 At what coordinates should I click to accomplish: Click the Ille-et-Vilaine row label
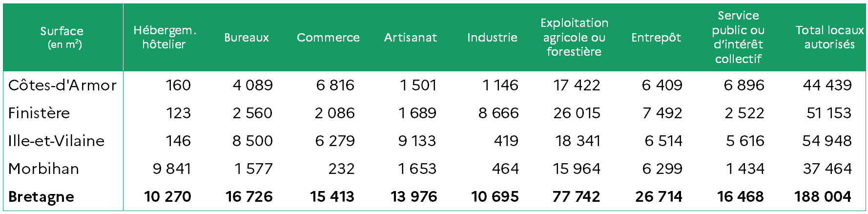coord(57,141)
